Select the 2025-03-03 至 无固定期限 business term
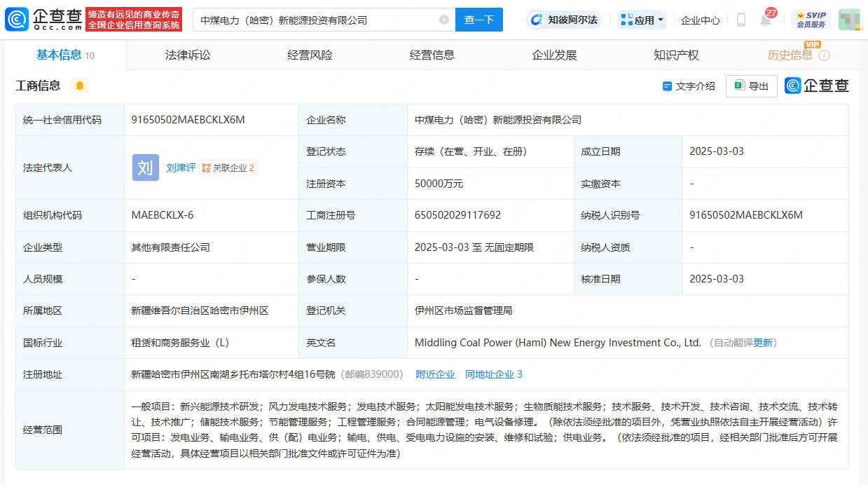The height and width of the screenshot is (485, 868). 474,247
